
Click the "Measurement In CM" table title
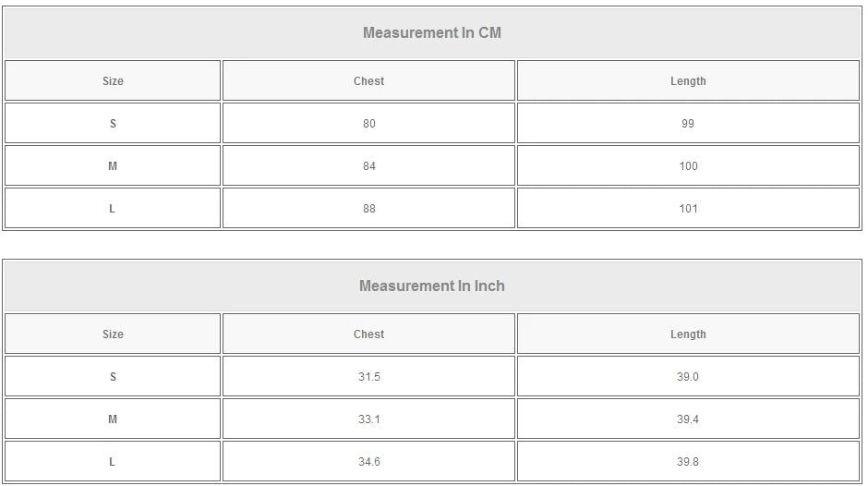[x=432, y=33]
